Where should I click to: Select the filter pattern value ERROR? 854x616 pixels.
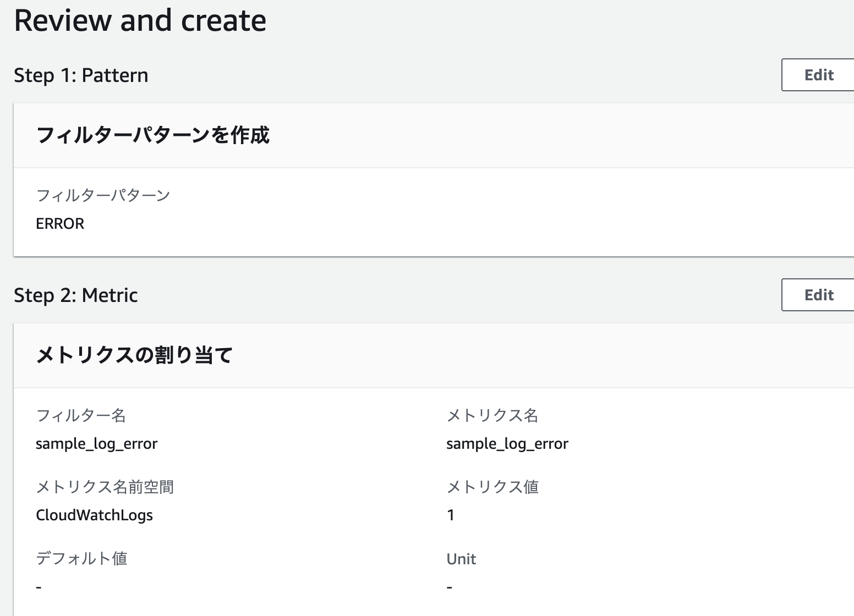60,223
